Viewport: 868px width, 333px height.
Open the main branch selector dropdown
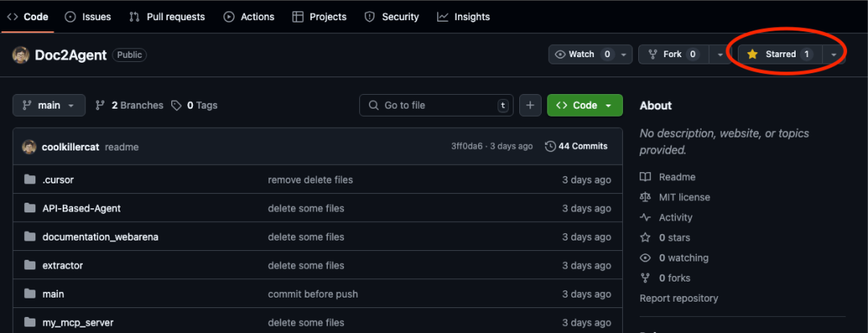tap(49, 105)
